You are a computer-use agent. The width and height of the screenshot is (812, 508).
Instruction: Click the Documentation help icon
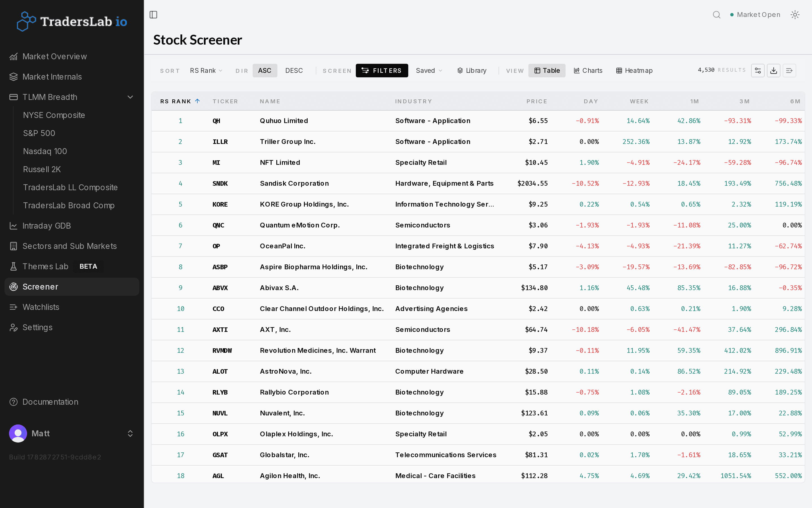point(14,402)
